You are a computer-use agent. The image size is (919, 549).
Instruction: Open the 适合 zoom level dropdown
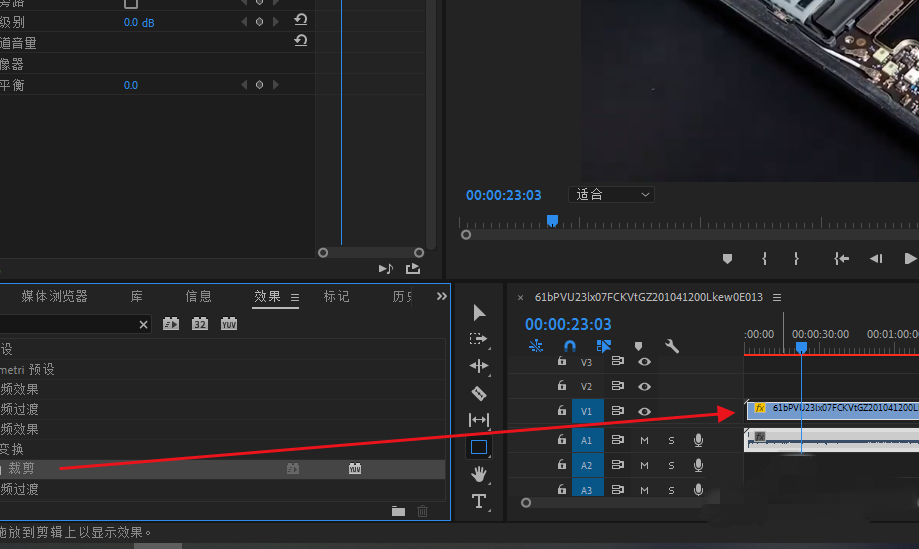(611, 195)
